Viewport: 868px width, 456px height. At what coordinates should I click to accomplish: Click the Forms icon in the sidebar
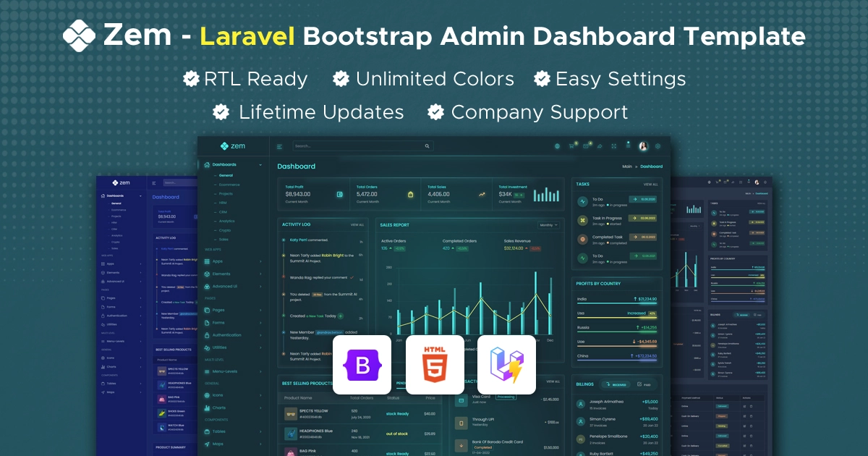click(x=207, y=323)
